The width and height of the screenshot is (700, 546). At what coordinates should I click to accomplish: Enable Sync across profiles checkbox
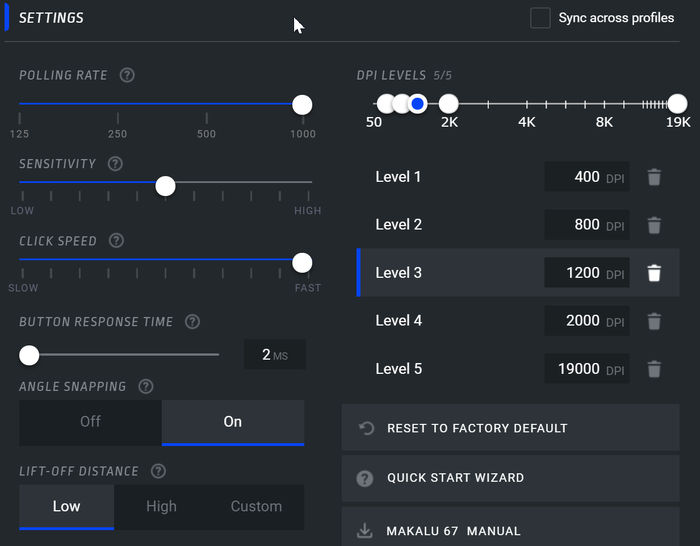coord(540,18)
